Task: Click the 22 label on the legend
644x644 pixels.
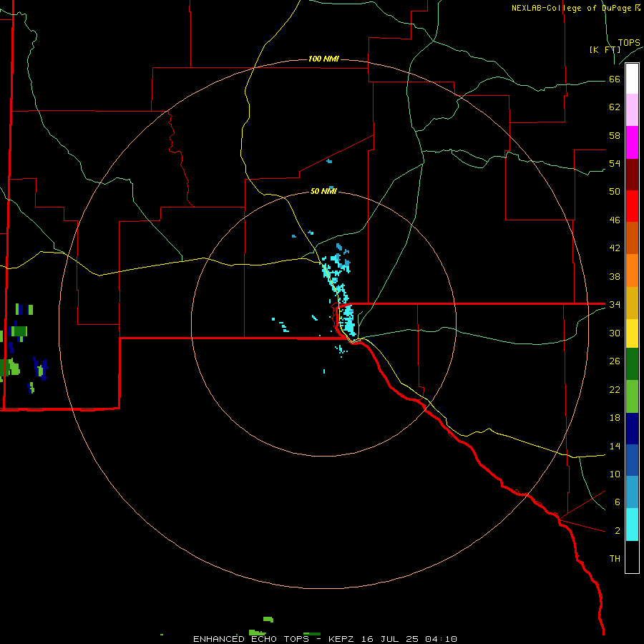Action: pyautogui.click(x=615, y=389)
